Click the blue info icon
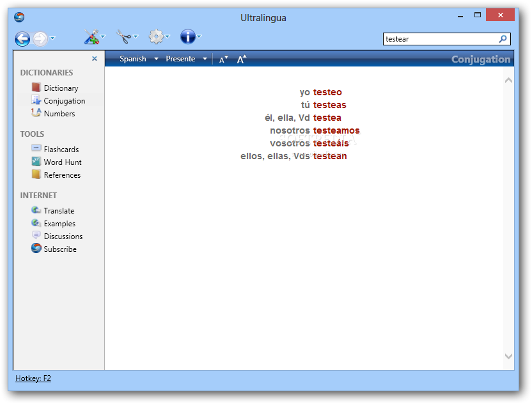Viewport: 532px width, 404px height. pyautogui.click(x=187, y=36)
